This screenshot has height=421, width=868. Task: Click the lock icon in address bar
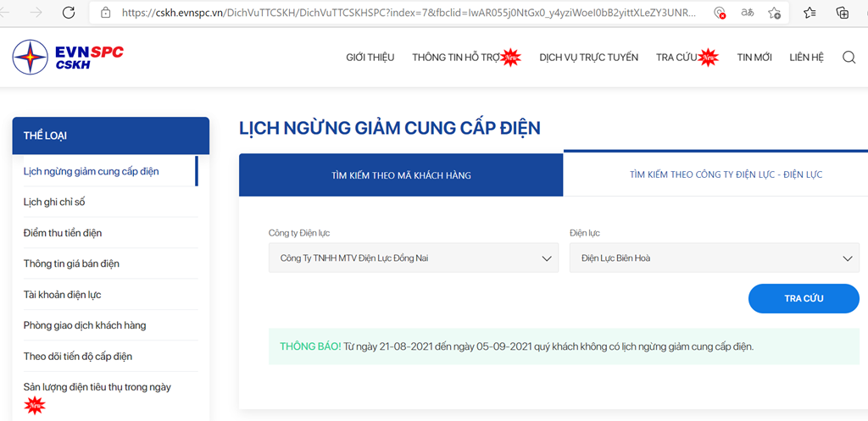pyautogui.click(x=106, y=12)
